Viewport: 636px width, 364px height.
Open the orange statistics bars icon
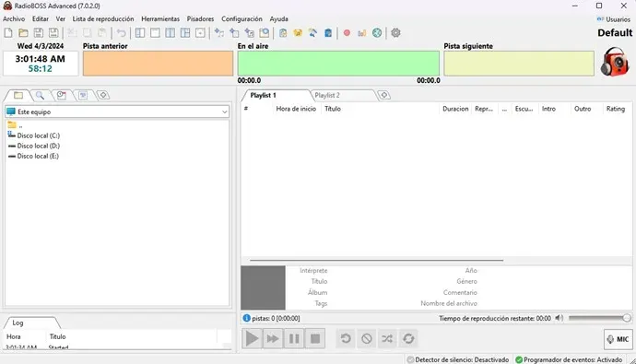pos(362,33)
